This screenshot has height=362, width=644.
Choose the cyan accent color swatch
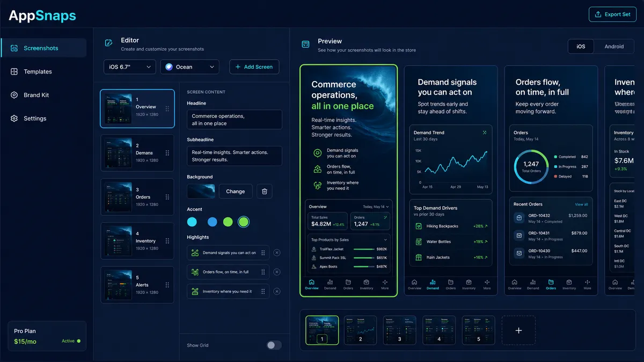click(x=192, y=222)
